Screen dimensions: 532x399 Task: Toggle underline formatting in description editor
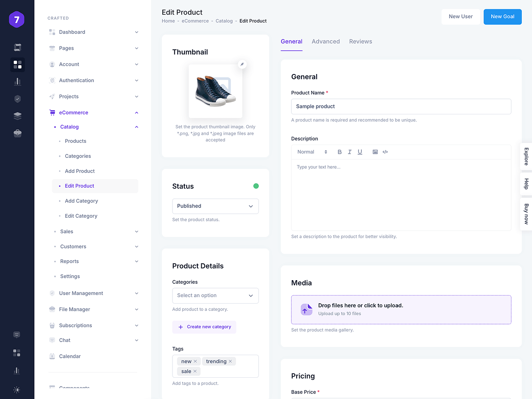click(x=360, y=152)
